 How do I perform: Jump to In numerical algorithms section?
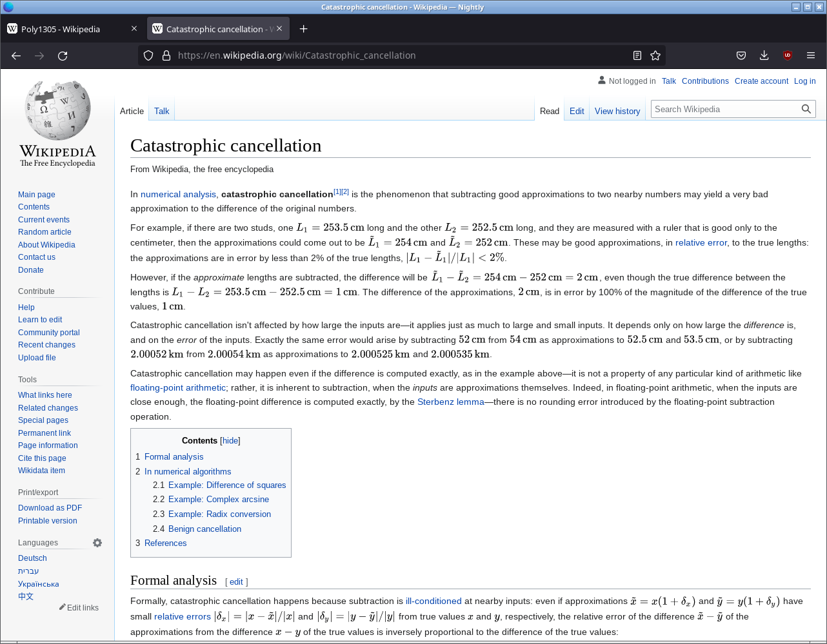click(188, 471)
